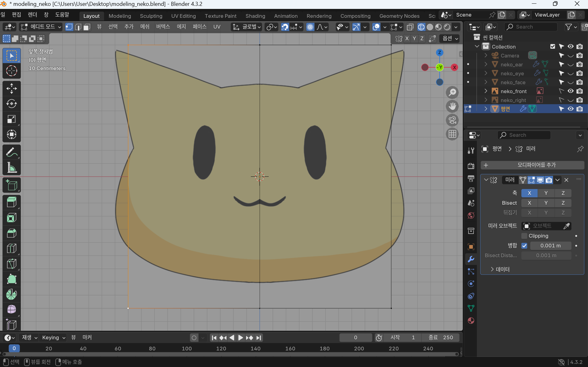
Task: Click the 종료 end frame 250 field
Action: coord(441,337)
